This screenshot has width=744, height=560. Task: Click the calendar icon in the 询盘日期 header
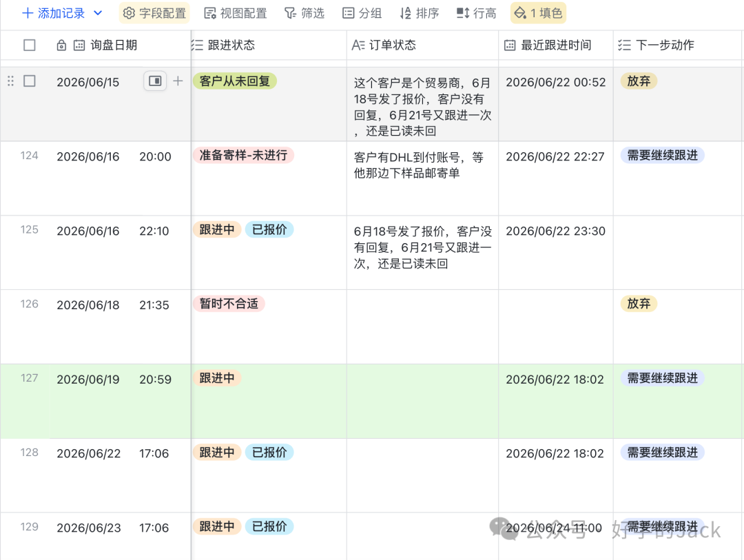pyautogui.click(x=79, y=45)
